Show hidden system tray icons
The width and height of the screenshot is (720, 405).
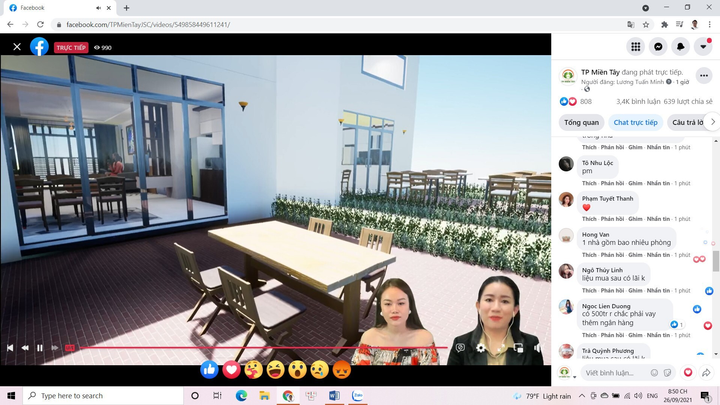tap(581, 395)
